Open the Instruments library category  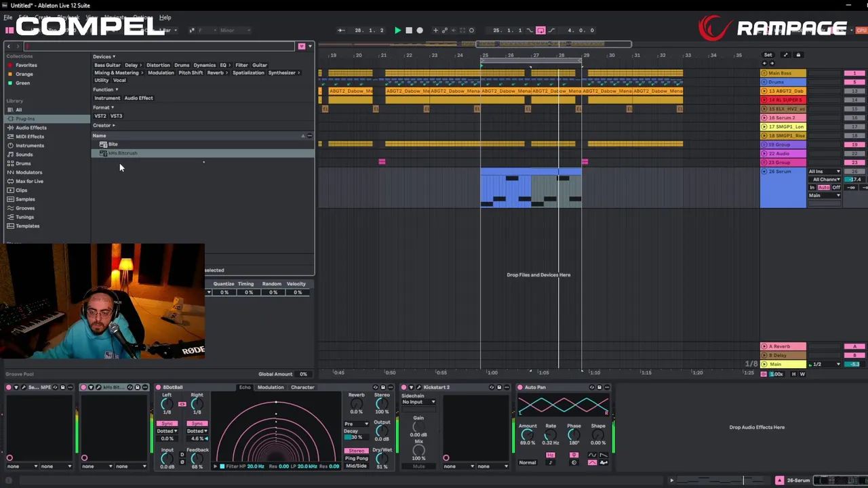[30, 146]
